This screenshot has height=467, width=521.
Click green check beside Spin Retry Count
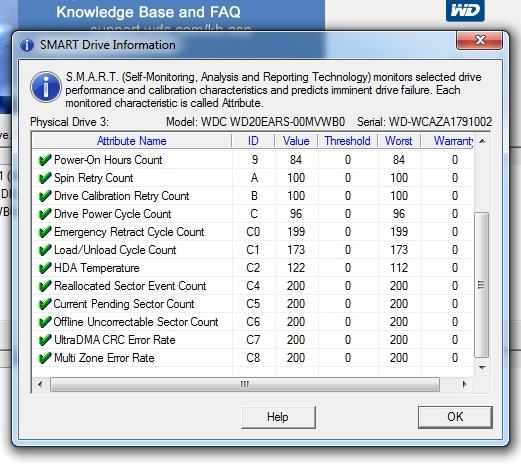(x=45, y=178)
